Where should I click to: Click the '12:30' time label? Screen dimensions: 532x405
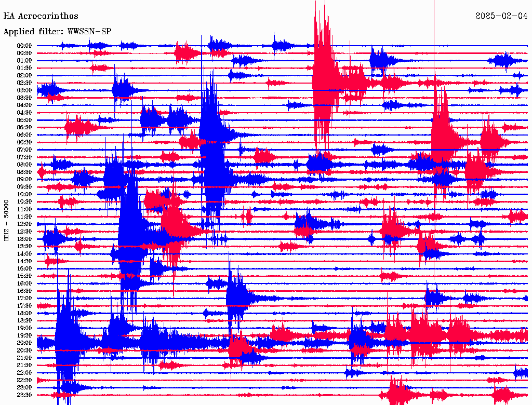point(24,232)
